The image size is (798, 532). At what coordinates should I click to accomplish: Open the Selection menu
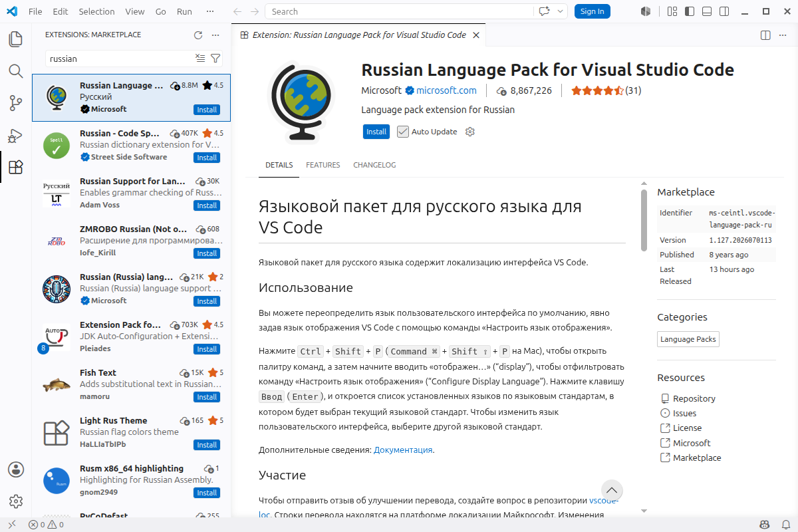[x=96, y=11]
